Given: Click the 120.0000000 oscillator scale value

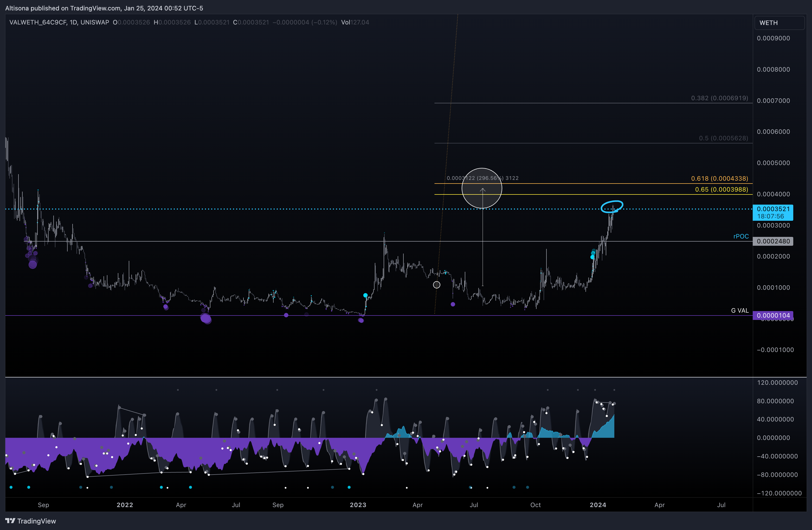Looking at the screenshot, I should 777,382.
